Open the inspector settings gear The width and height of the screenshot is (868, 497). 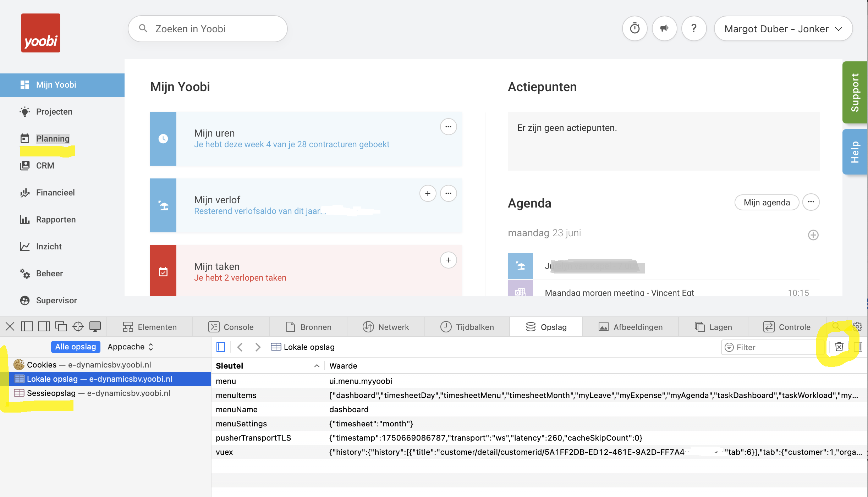(x=857, y=326)
